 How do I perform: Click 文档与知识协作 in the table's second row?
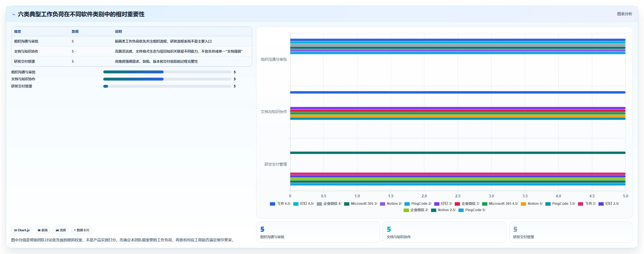[26, 51]
